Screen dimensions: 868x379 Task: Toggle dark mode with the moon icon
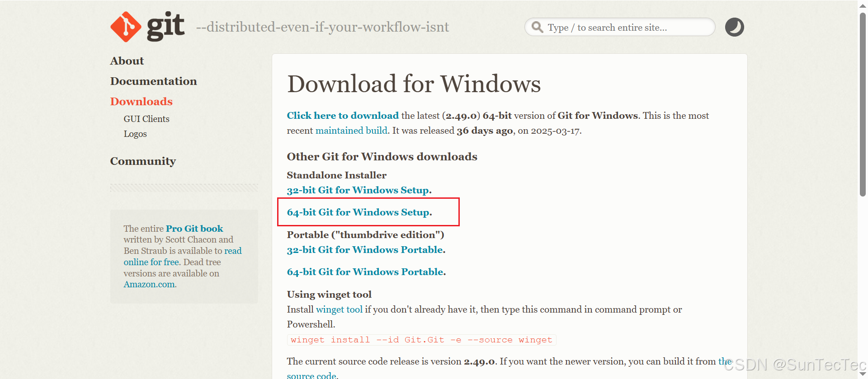click(734, 27)
